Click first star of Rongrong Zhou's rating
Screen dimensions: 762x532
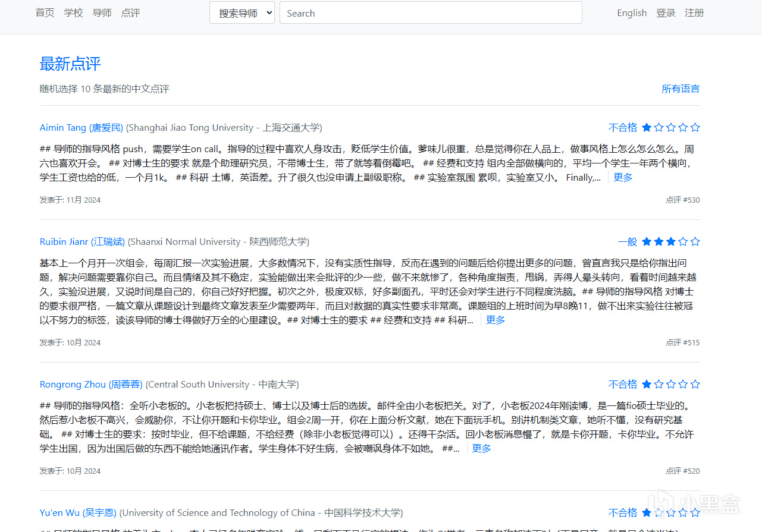pyautogui.click(x=647, y=384)
